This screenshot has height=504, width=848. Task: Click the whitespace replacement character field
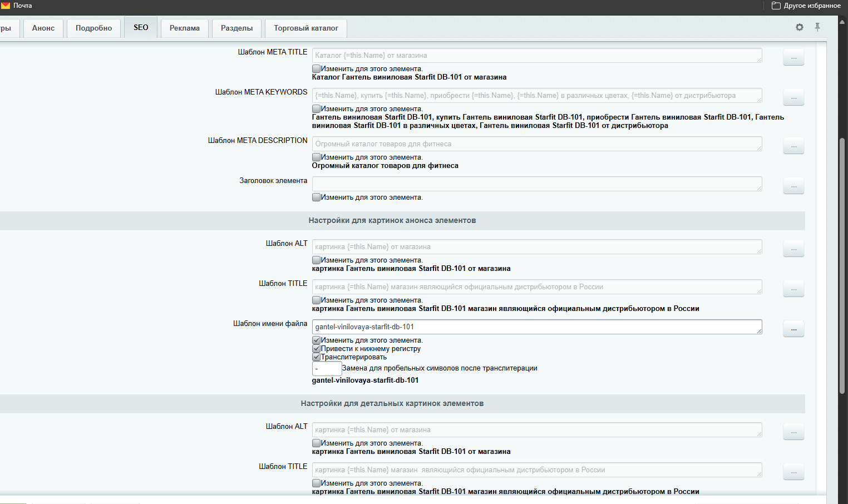[x=327, y=368]
